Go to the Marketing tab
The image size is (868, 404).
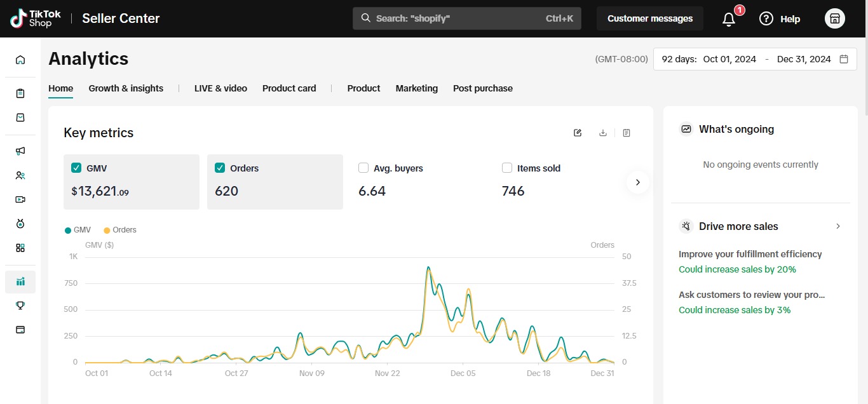pyautogui.click(x=417, y=88)
